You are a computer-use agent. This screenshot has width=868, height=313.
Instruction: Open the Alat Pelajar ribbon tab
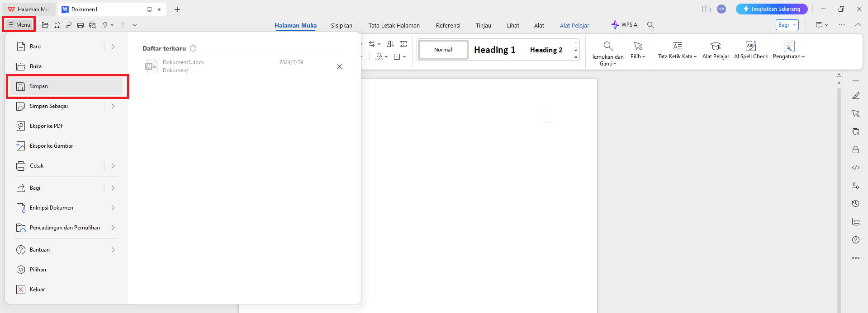point(574,25)
